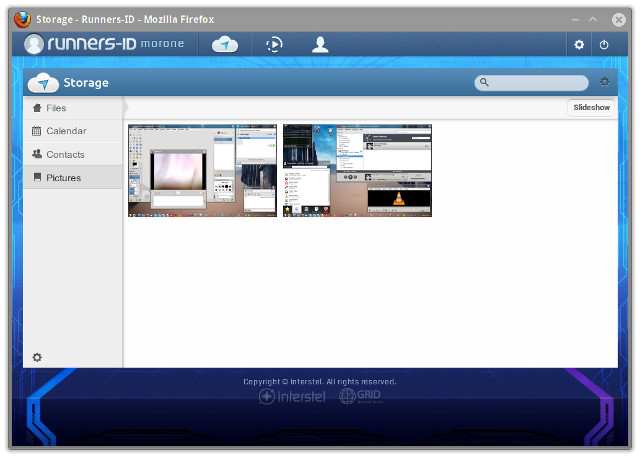Open settings gear in top-right header
Screen dimensions: 640x458
579,45
